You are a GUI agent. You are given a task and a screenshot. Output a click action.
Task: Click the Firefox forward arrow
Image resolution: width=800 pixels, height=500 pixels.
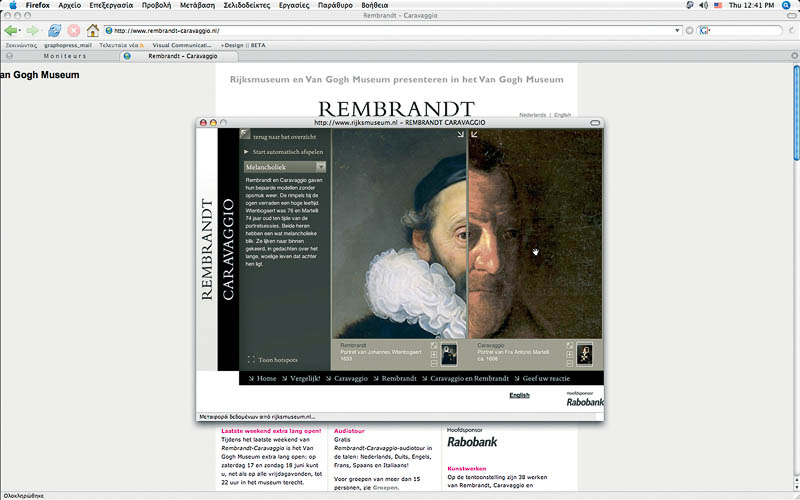(32, 31)
